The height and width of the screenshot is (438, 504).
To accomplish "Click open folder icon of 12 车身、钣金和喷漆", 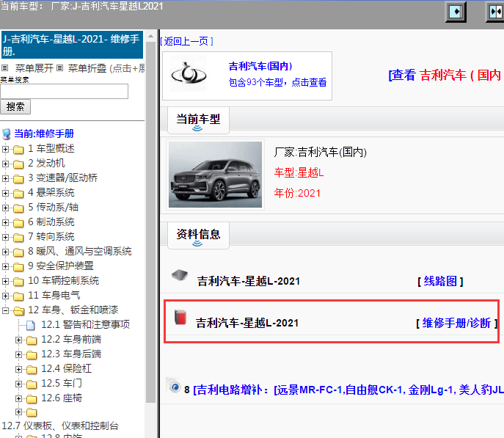I will (x=18, y=311).
